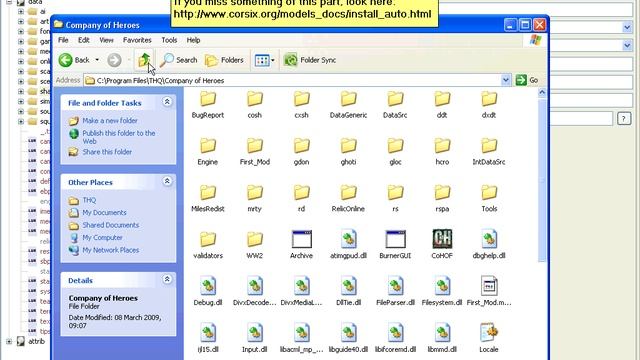Screen dimensions: 640x360
Task: Collapse the Other Places panel
Action: pos(167,181)
